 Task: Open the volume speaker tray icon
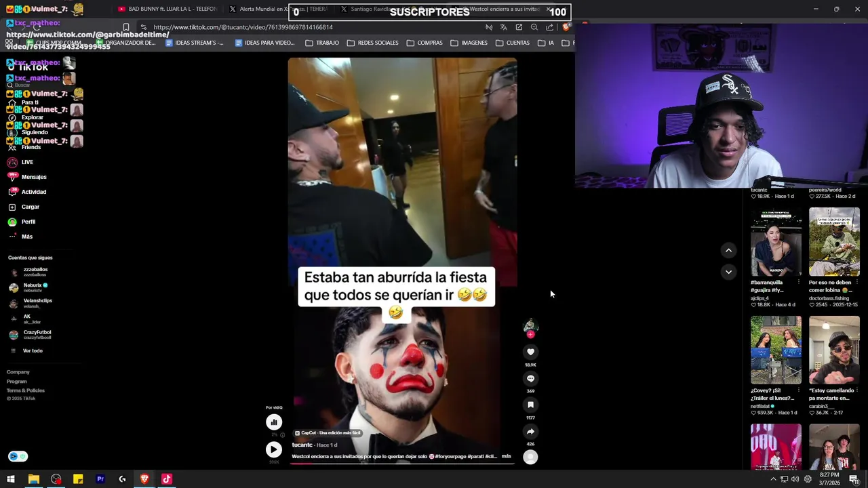(795, 479)
